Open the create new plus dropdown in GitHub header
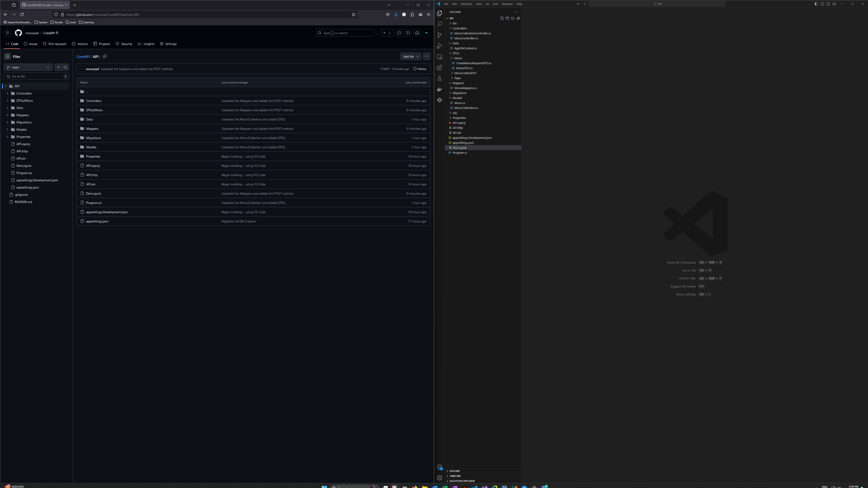The width and height of the screenshot is (868, 488). (x=387, y=33)
